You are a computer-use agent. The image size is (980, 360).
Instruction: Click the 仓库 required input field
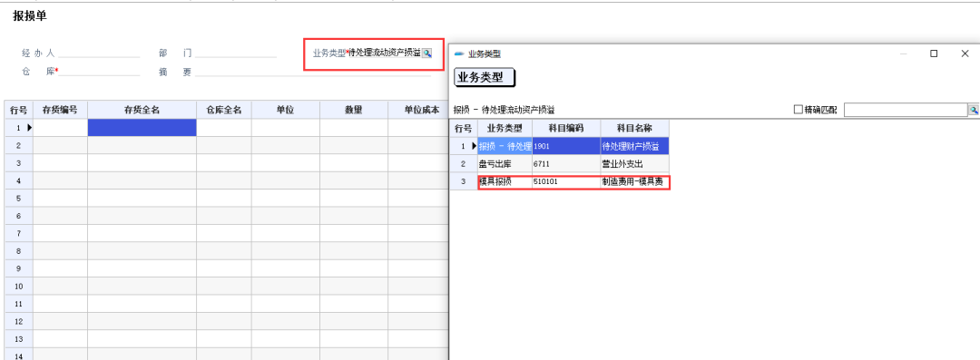99,71
